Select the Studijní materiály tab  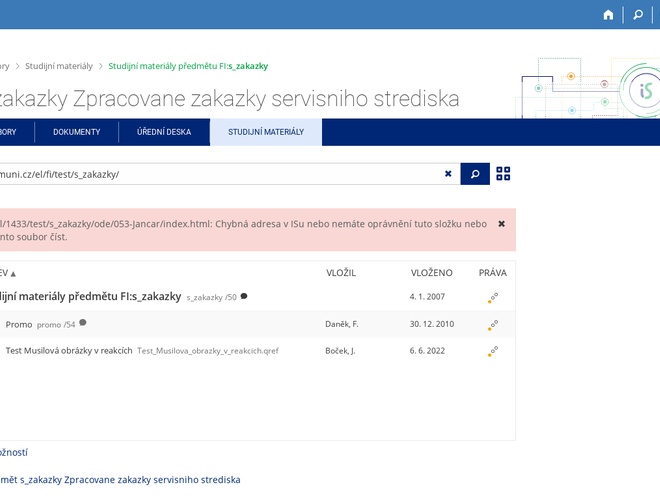[266, 132]
